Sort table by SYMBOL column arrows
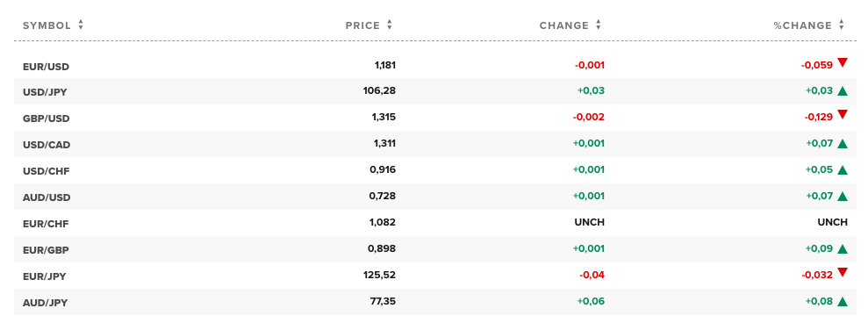This screenshot has height=330, width=868. pyautogui.click(x=81, y=25)
